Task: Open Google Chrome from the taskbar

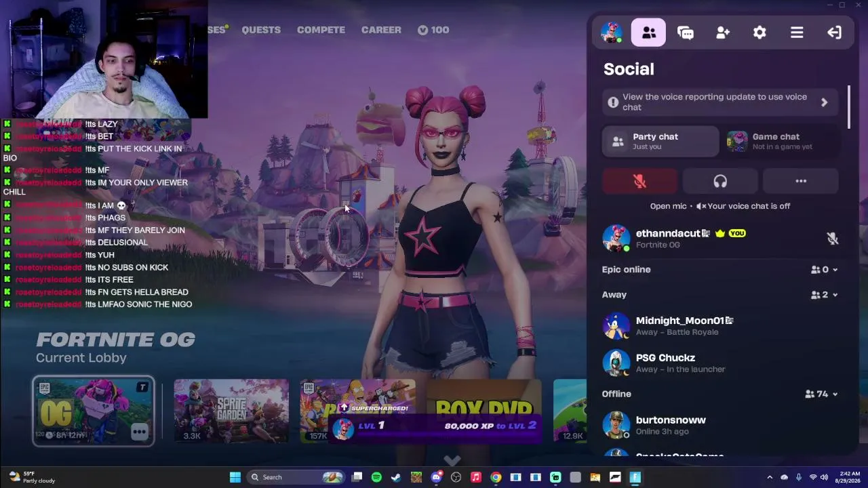Action: point(496,477)
